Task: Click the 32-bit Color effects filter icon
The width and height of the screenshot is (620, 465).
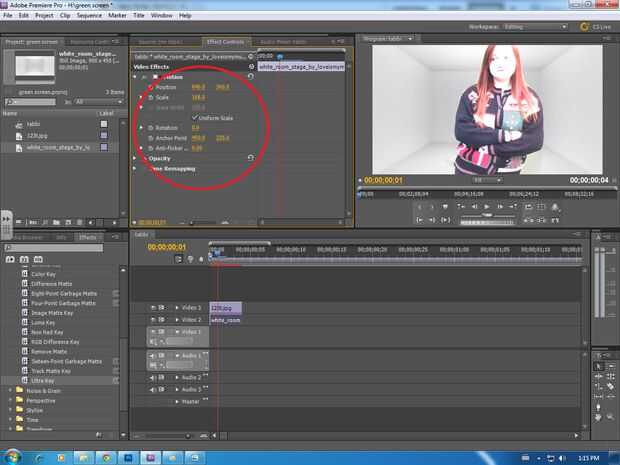Action: [x=24, y=259]
